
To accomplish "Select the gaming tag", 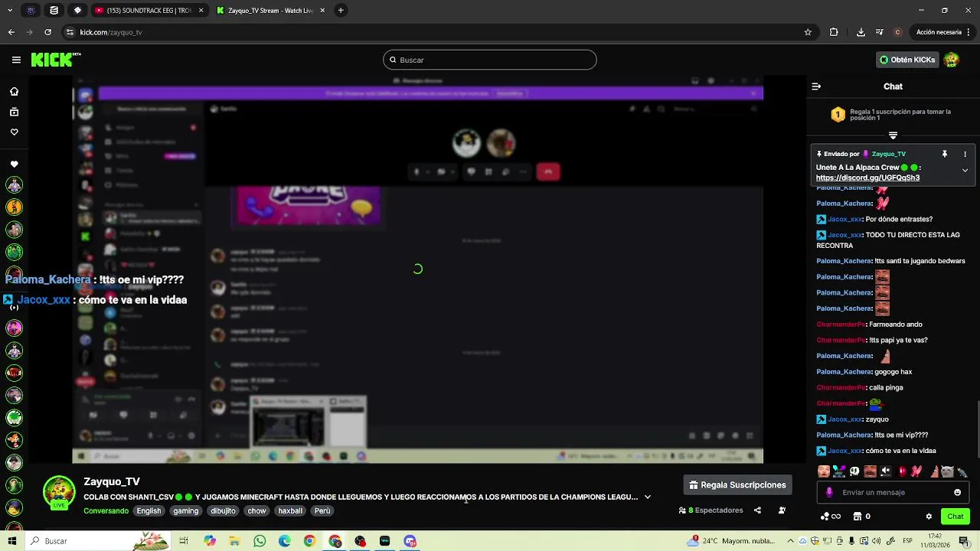I will click(x=185, y=510).
